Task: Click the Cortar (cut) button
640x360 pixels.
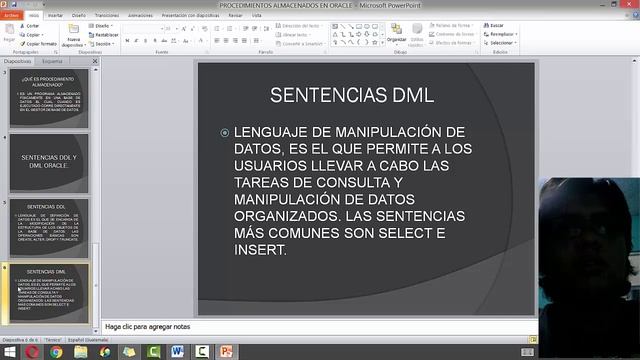Action: pos(29,26)
